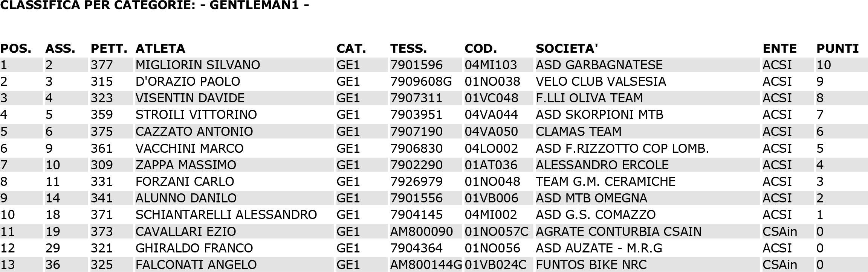Select athlete ALUNNO DANILO

pos(186,198)
